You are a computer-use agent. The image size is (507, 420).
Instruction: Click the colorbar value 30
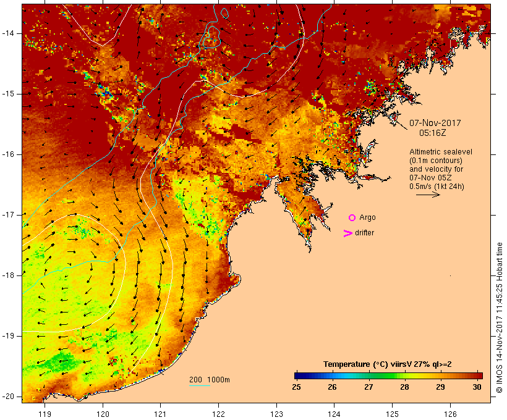tap(477, 387)
